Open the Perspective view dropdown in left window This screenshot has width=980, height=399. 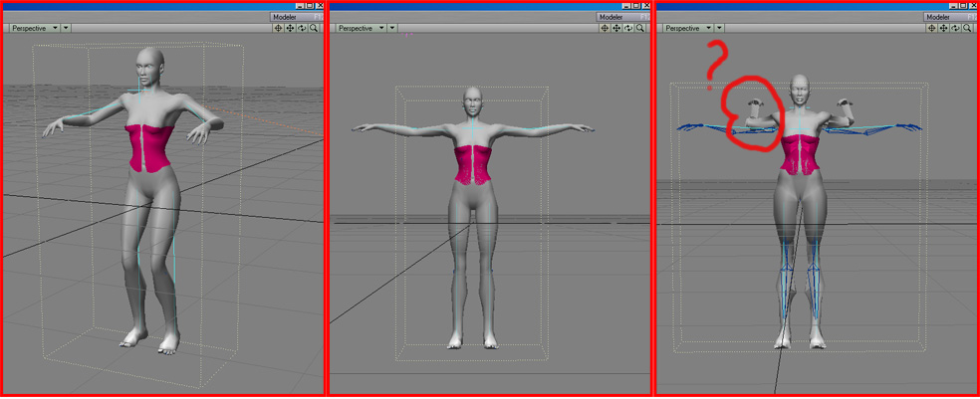(36, 28)
